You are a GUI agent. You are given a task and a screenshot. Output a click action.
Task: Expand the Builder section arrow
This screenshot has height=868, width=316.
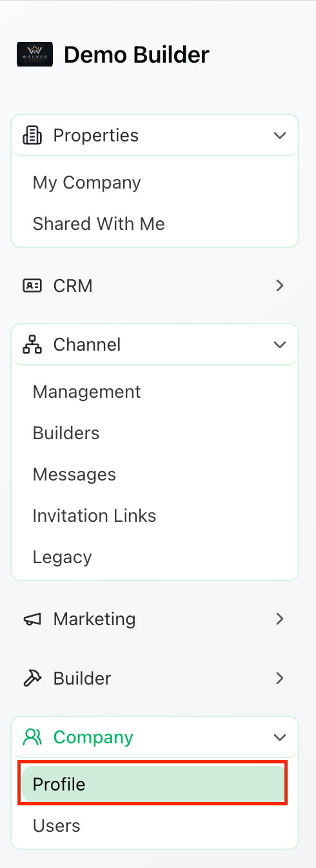(280, 678)
